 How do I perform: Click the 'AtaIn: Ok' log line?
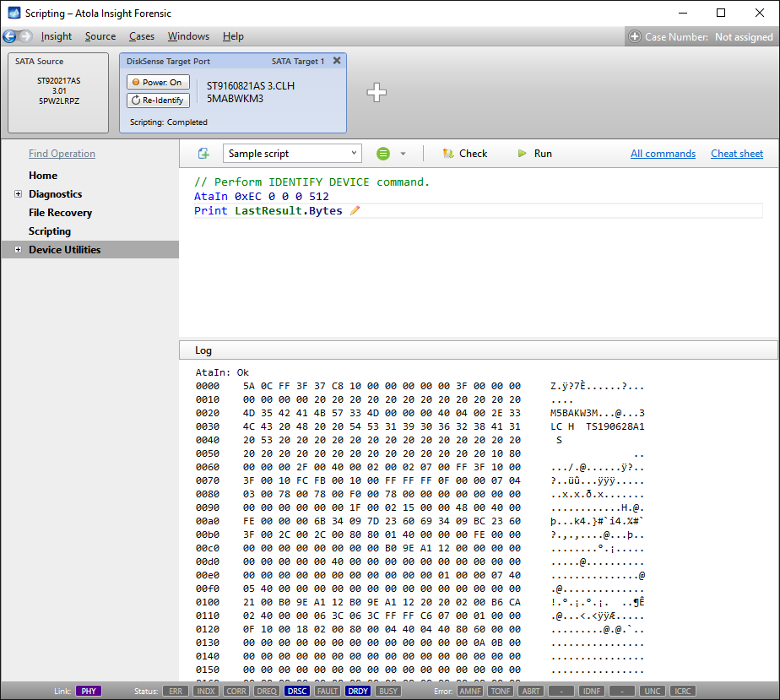(222, 372)
